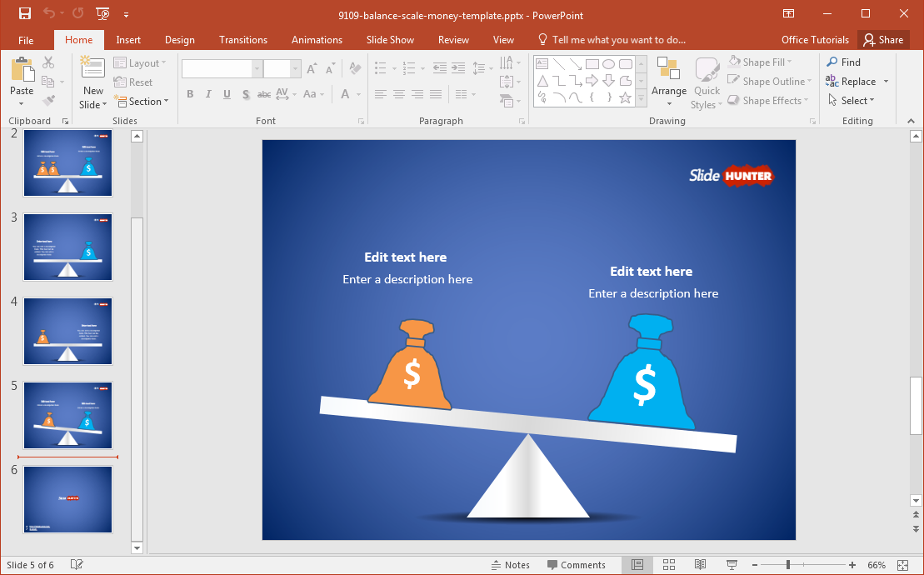Switch to the Transitions tab
Viewport: 924px width, 575px height.
242,39
